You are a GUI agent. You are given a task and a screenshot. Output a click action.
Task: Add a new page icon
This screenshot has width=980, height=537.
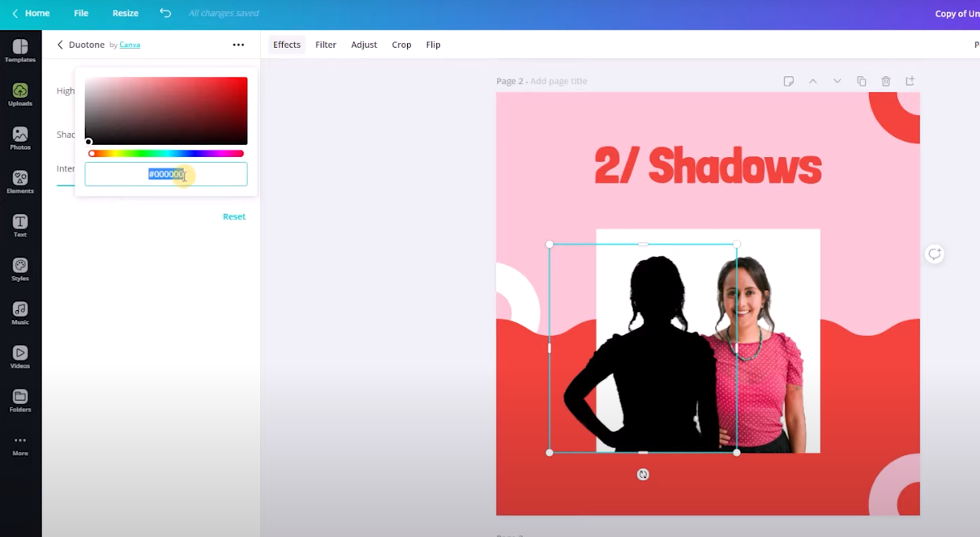[909, 81]
